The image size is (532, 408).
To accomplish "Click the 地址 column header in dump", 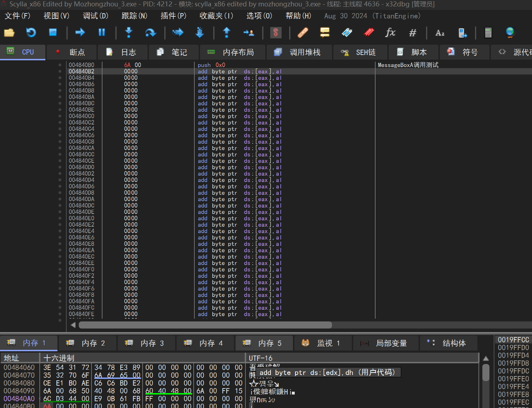I will [x=20, y=358].
